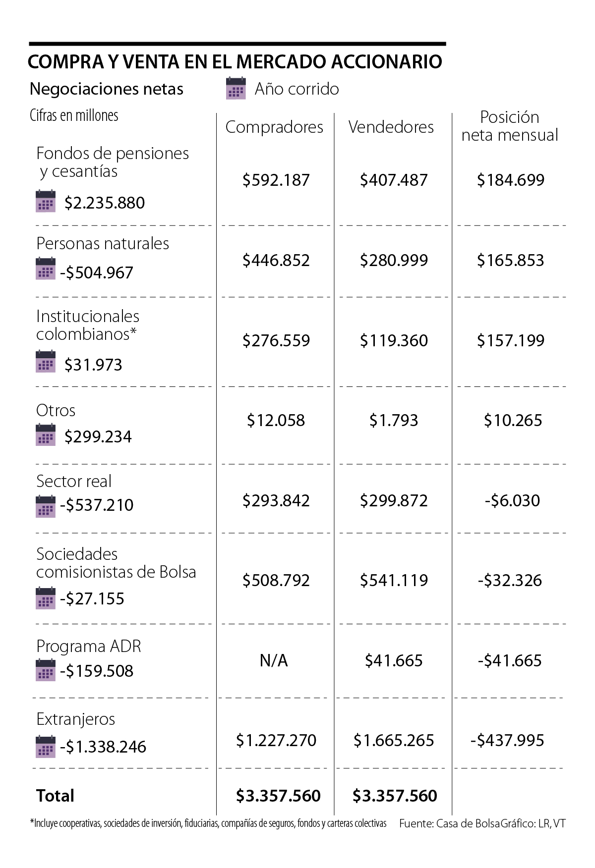Viewport: 595px width, 868px height.
Task: Click calendar icon next to -$1.338.246
Action: click(x=46, y=747)
